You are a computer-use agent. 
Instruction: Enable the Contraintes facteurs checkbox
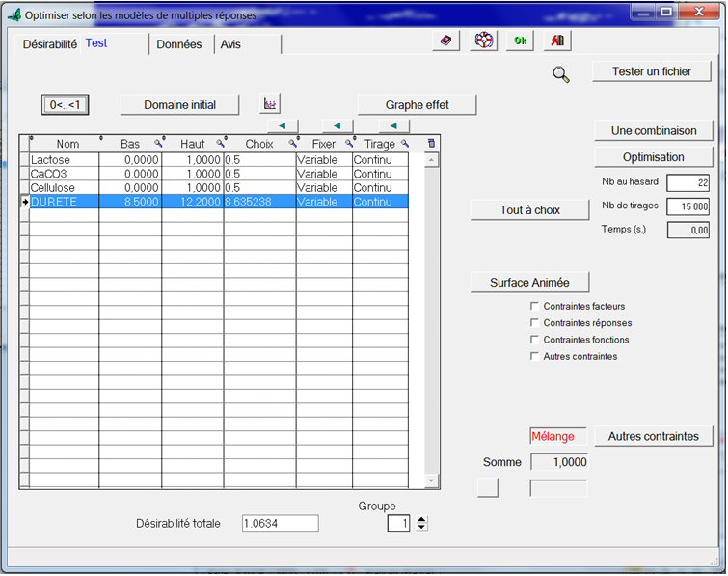(x=534, y=307)
